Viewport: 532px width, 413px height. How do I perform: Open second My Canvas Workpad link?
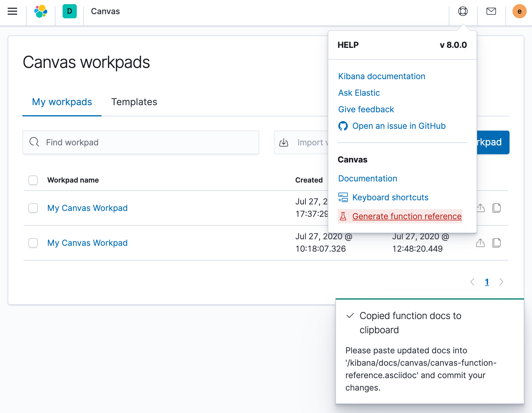click(87, 243)
